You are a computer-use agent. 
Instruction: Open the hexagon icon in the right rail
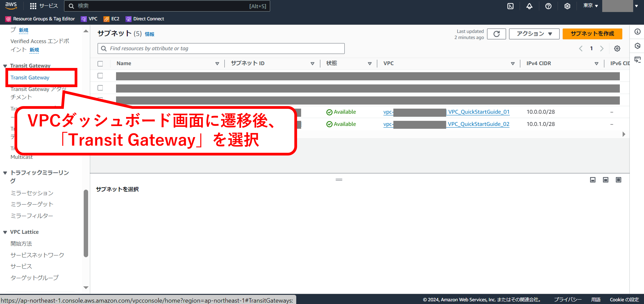pos(637,46)
